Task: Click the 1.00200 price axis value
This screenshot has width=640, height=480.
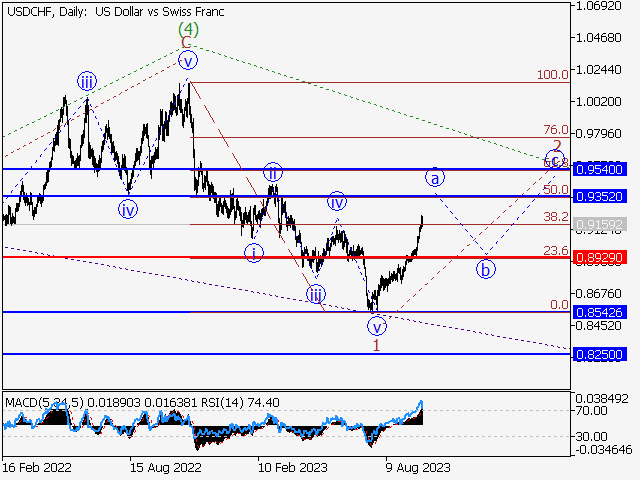Action: click(599, 101)
